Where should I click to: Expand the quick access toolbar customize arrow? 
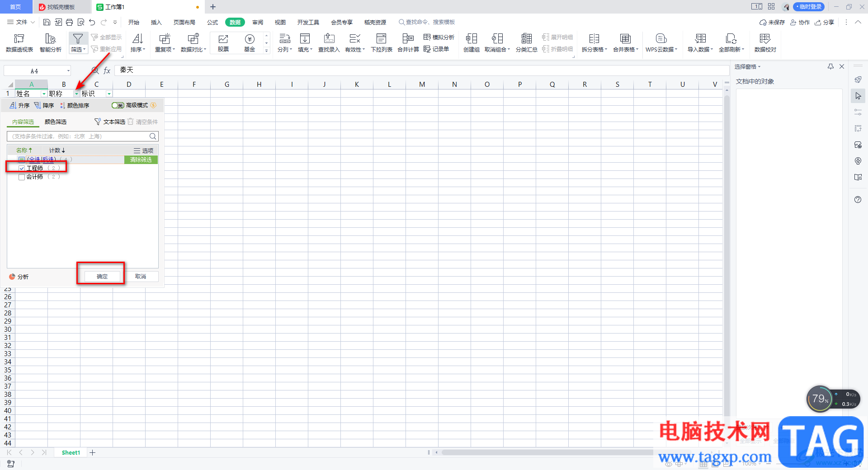point(115,22)
